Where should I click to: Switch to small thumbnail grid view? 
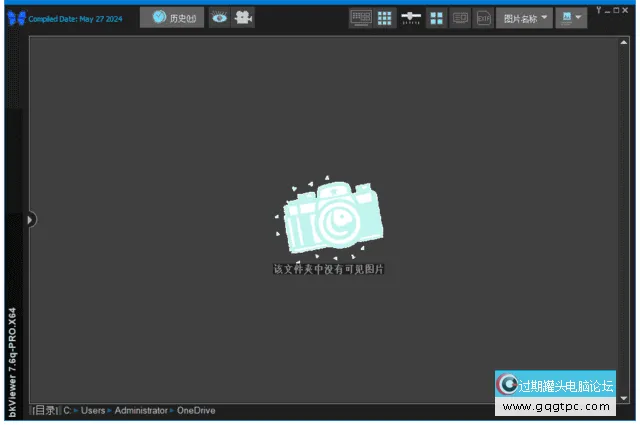385,18
